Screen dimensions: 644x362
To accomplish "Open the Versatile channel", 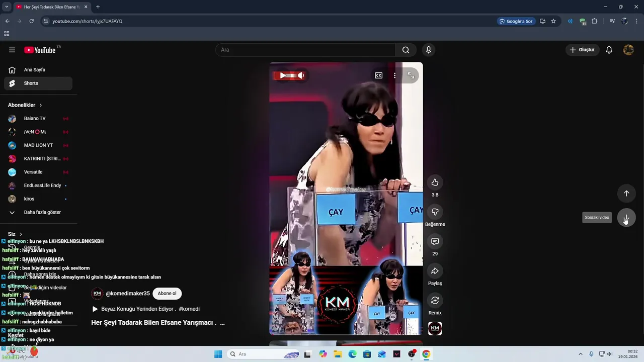I will coord(38,172).
